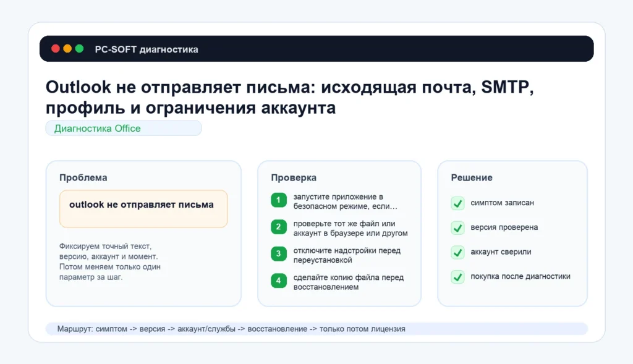Click the Проблема card heading
Viewport: 633px width, 364px height.
[83, 177]
